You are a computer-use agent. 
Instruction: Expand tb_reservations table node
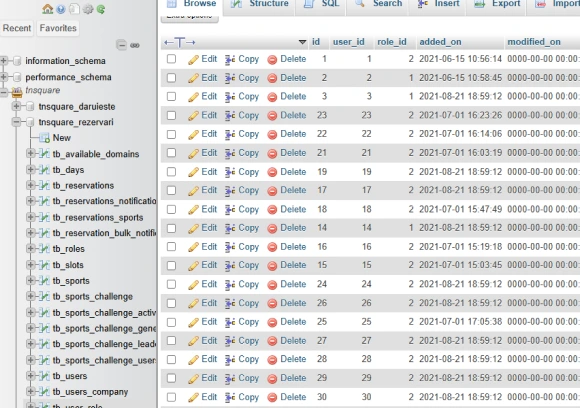click(x=31, y=185)
